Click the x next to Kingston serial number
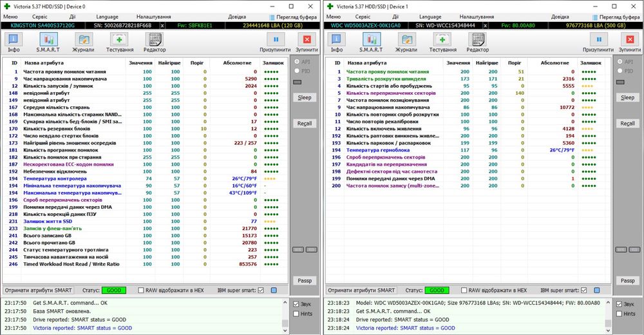Image resolution: width=644 pixels, height=335 pixels. click(x=162, y=26)
